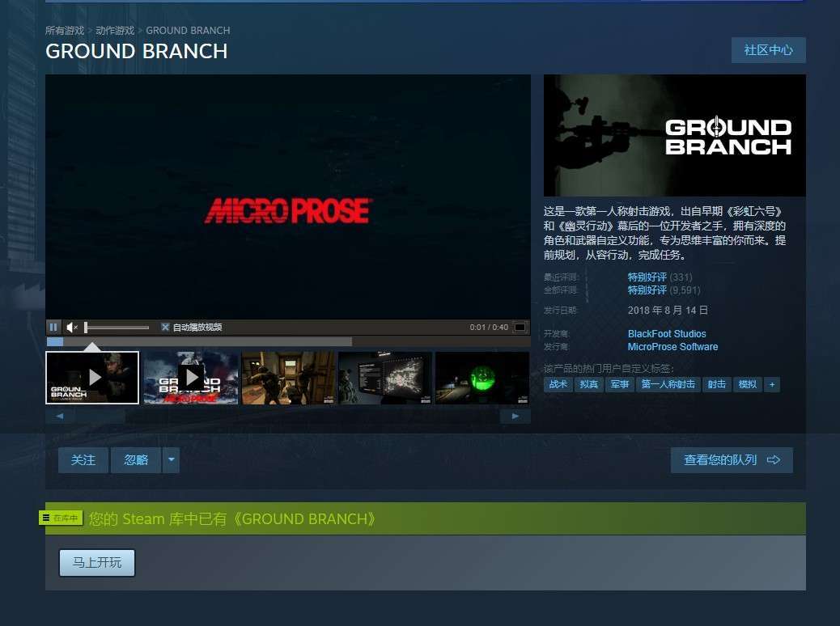The width and height of the screenshot is (840, 626).
Task: Click the main video player area
Action: pyautogui.click(x=288, y=197)
